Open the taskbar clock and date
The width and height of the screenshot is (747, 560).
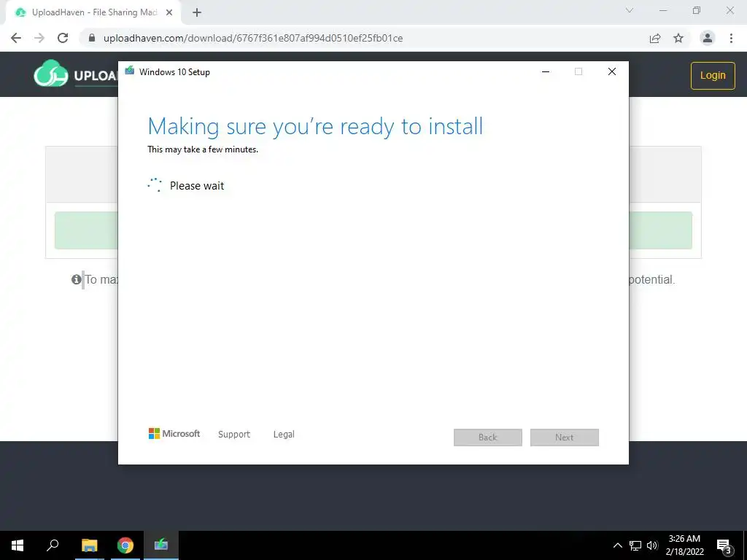pos(684,545)
